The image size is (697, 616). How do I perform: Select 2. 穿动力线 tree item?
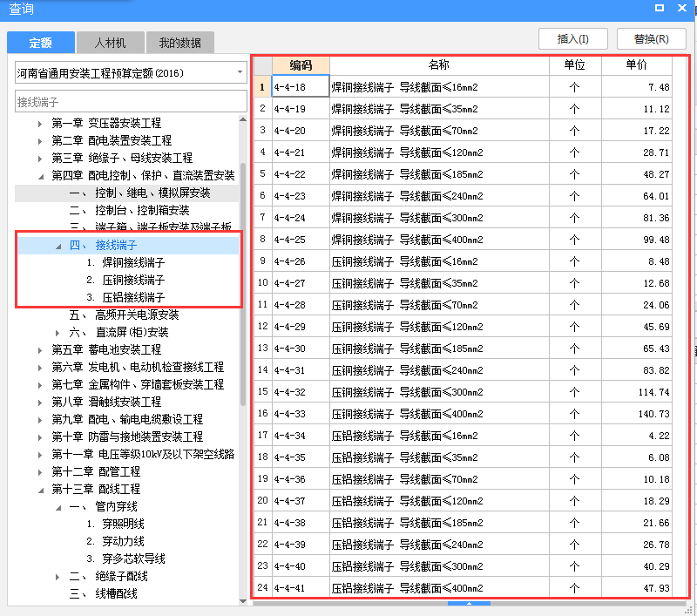click(x=116, y=541)
